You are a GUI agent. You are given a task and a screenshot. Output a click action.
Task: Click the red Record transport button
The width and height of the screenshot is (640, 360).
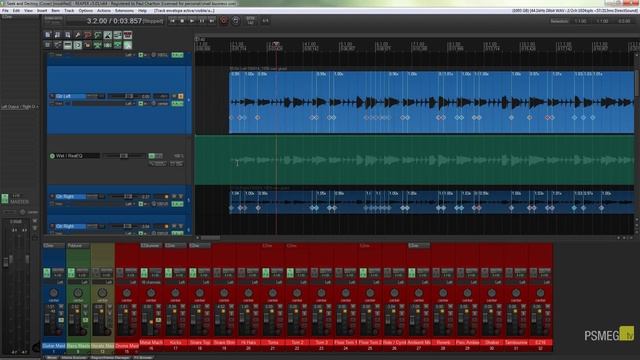224,20
